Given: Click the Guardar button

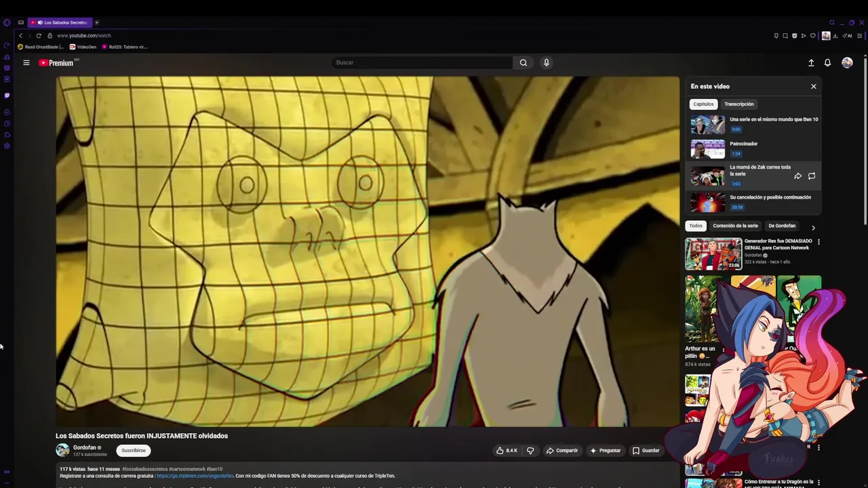Looking at the screenshot, I should coord(646,450).
